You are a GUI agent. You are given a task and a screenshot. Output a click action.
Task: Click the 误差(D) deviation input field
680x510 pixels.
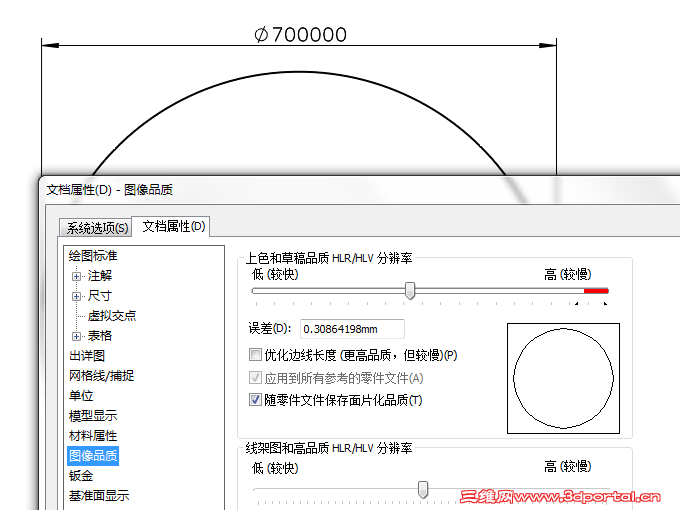352,329
